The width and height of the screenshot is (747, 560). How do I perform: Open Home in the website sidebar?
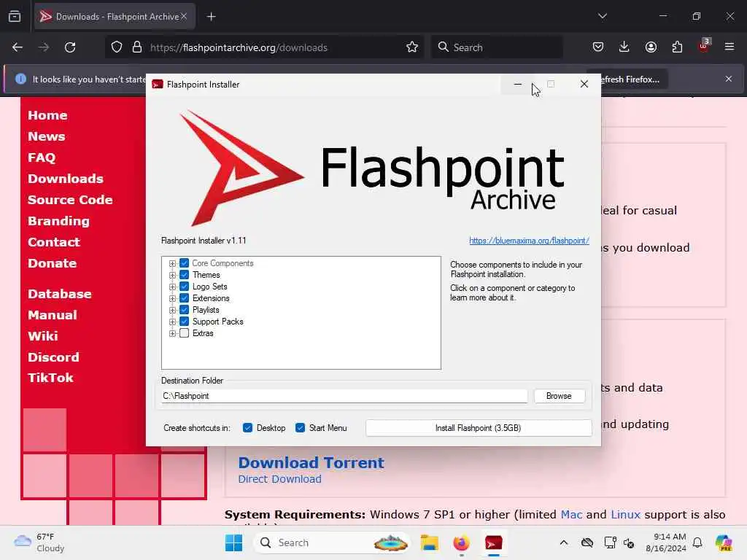pyautogui.click(x=47, y=115)
